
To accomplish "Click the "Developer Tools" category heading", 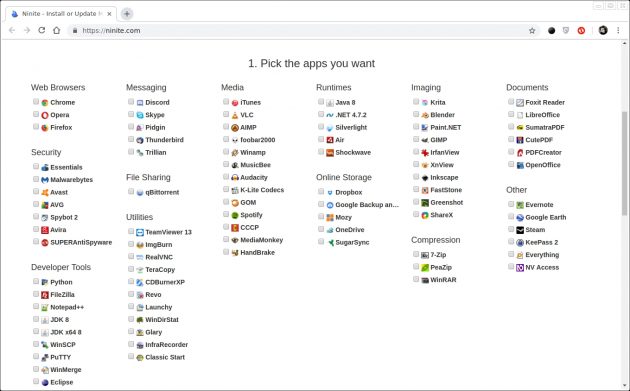I will [61, 267].
